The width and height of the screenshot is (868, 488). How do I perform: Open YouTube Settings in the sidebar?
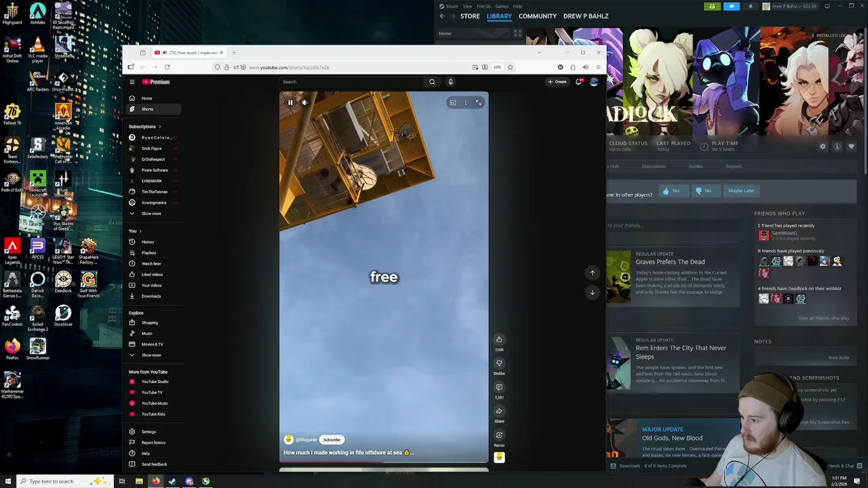pos(153,432)
